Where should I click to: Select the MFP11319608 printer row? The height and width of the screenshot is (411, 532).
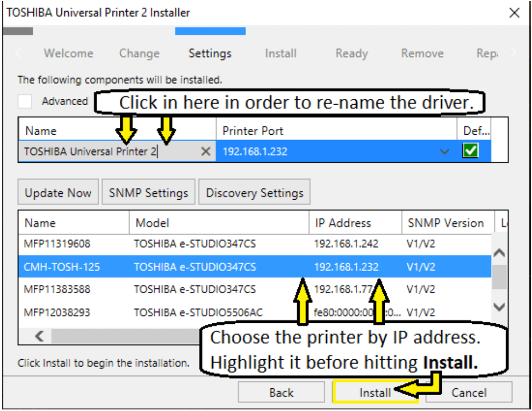coord(254,244)
